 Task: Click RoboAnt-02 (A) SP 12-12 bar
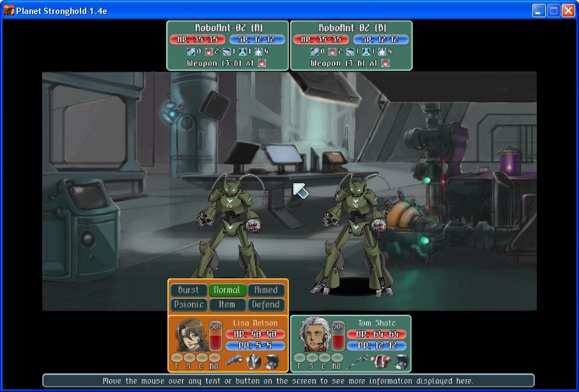pos(258,39)
